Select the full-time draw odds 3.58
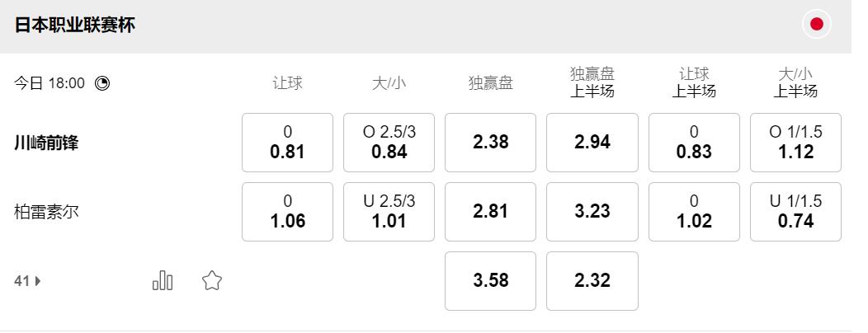This screenshot has height=333, width=868. click(490, 281)
